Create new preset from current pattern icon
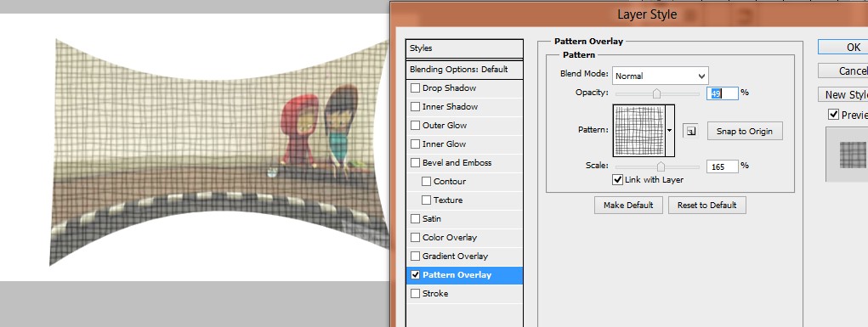The width and height of the screenshot is (868, 327). 690,131
